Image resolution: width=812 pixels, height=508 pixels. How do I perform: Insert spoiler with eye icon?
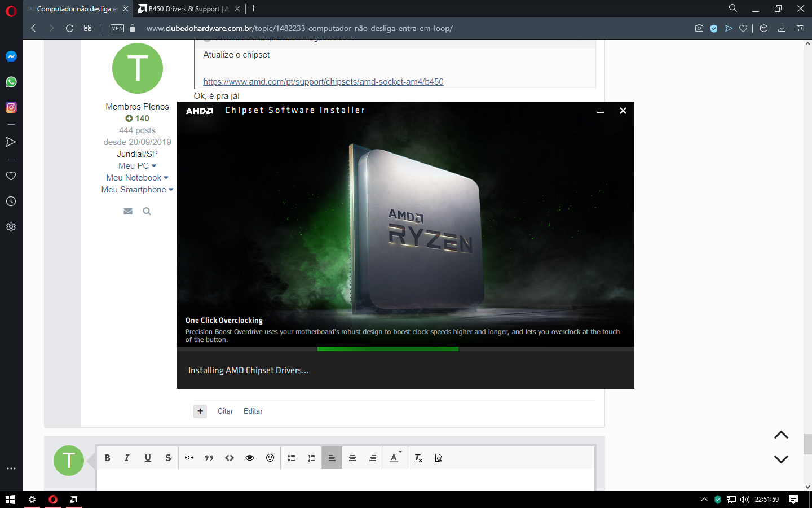(x=250, y=458)
